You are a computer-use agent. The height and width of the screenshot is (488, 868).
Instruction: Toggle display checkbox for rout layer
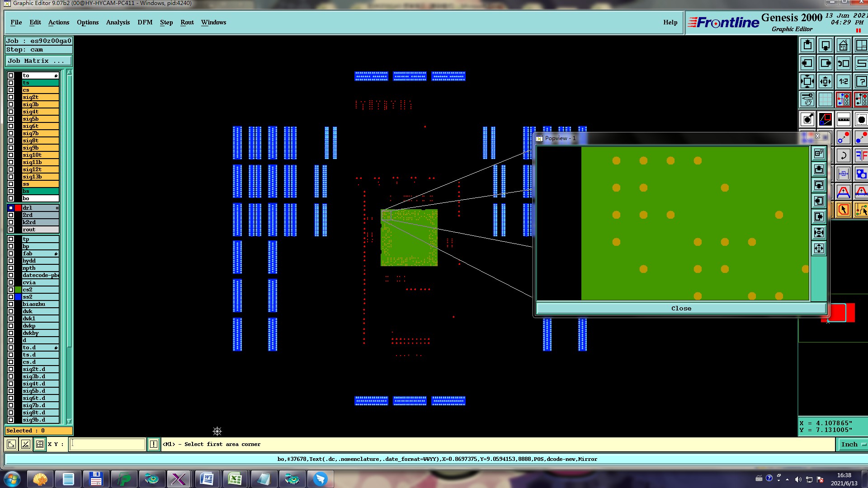[11, 230]
